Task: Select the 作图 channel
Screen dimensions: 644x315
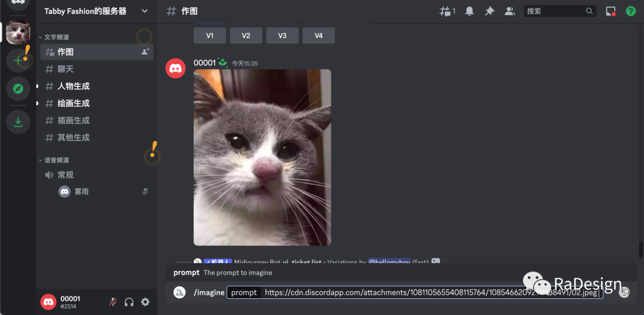Action: coord(97,52)
